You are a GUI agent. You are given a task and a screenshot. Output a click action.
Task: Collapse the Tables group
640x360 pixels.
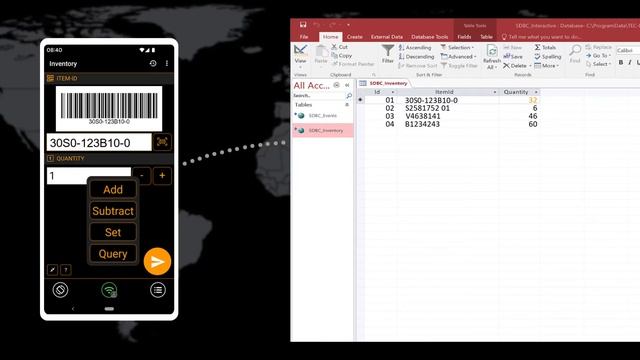(x=347, y=105)
